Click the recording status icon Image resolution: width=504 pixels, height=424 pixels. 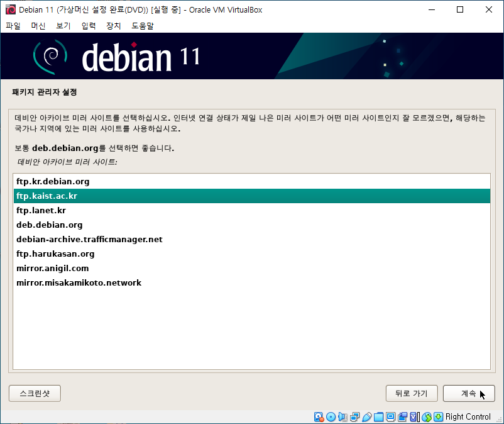402,417
